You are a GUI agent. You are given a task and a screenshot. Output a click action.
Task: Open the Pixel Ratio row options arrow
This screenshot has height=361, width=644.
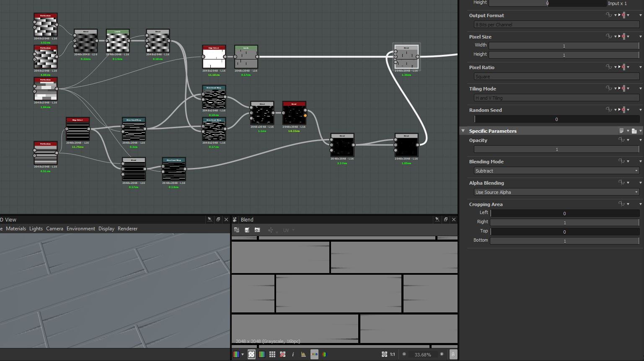(x=640, y=67)
